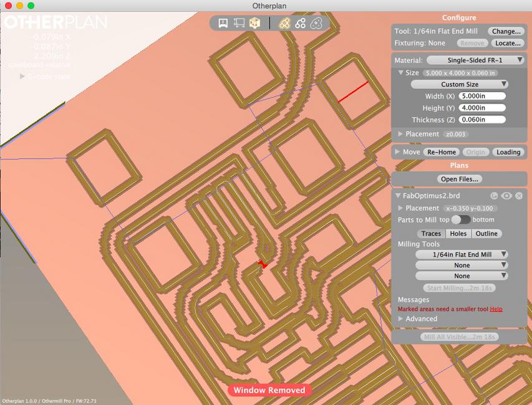Click the Messages label
Screen dimensions: 532x405
tap(414, 300)
